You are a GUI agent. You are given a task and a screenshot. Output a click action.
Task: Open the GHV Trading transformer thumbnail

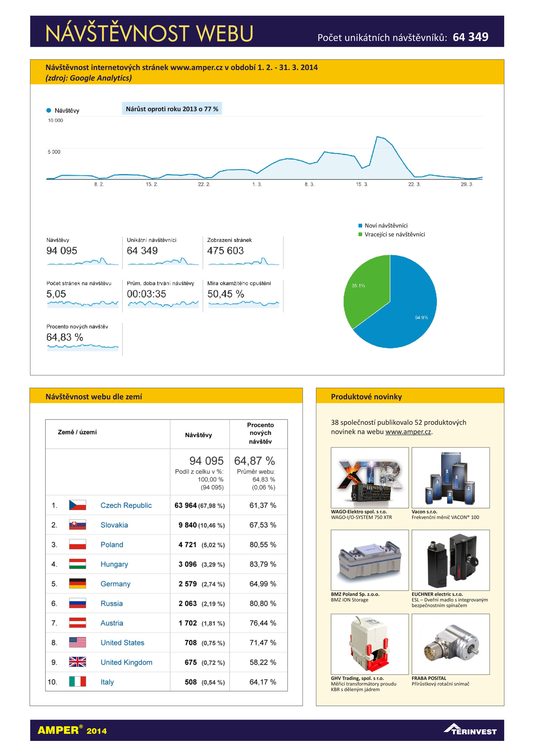tap(369, 644)
